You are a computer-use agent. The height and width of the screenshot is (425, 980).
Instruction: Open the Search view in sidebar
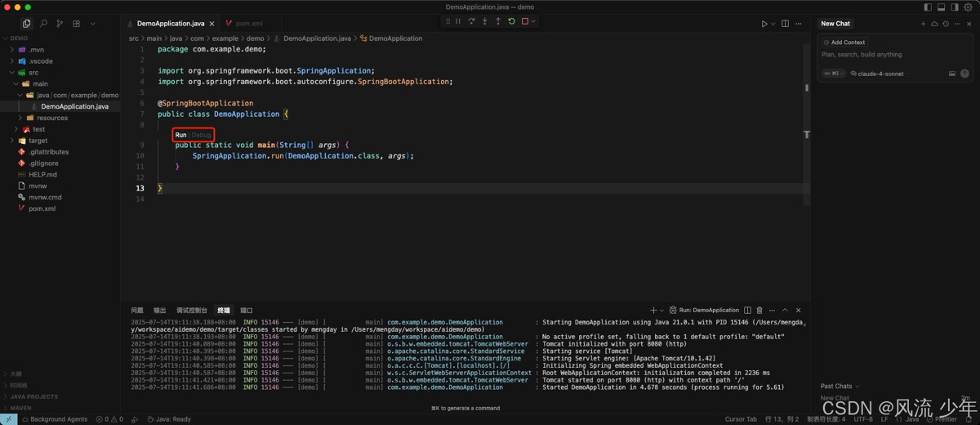pos(43,24)
